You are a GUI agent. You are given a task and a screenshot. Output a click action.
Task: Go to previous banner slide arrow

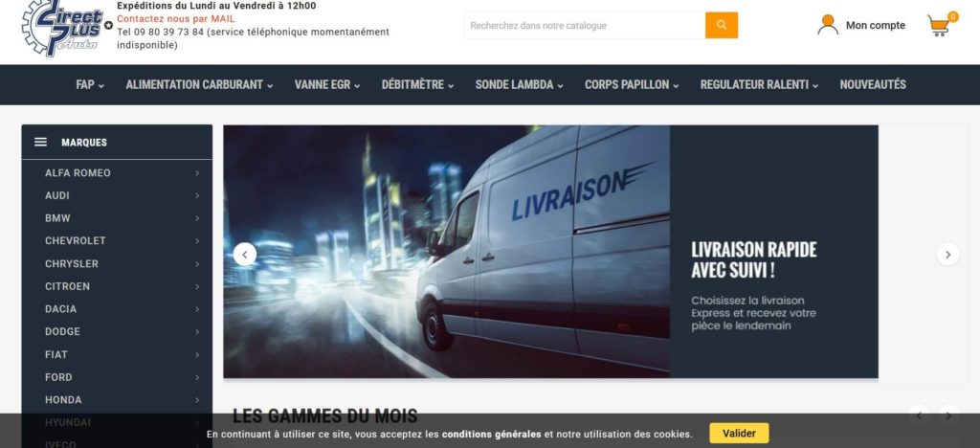(245, 255)
